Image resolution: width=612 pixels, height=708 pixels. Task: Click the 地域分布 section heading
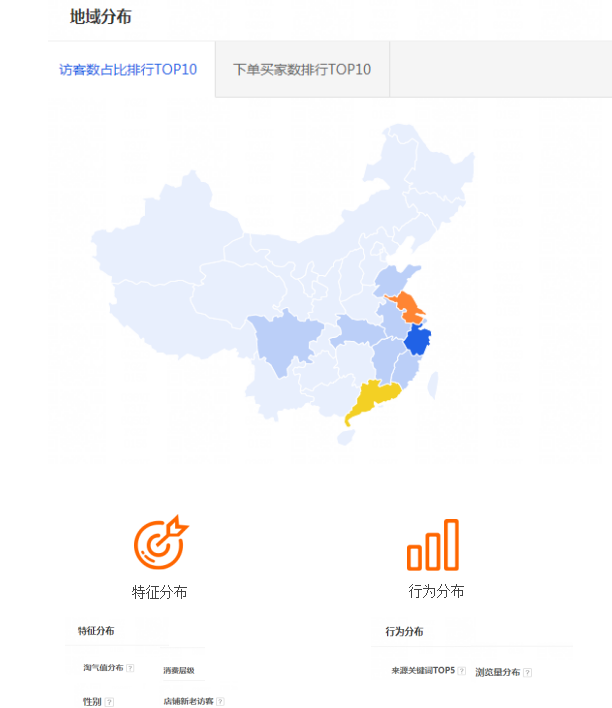100,17
